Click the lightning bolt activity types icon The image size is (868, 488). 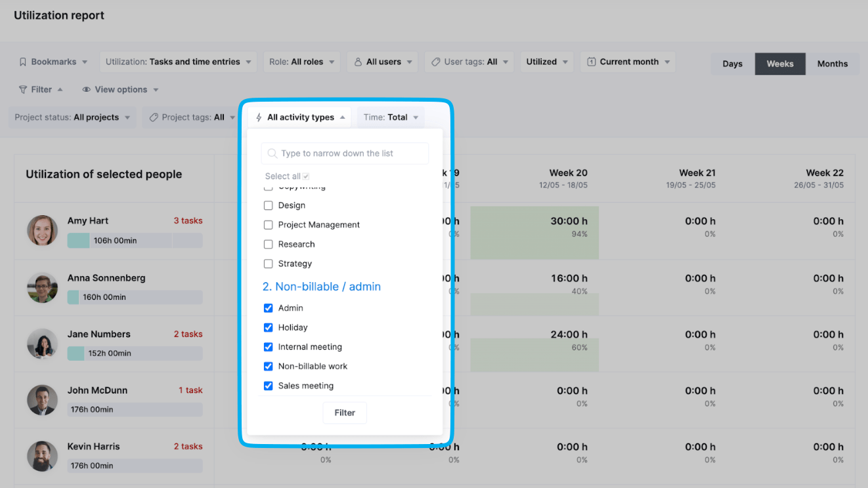259,117
